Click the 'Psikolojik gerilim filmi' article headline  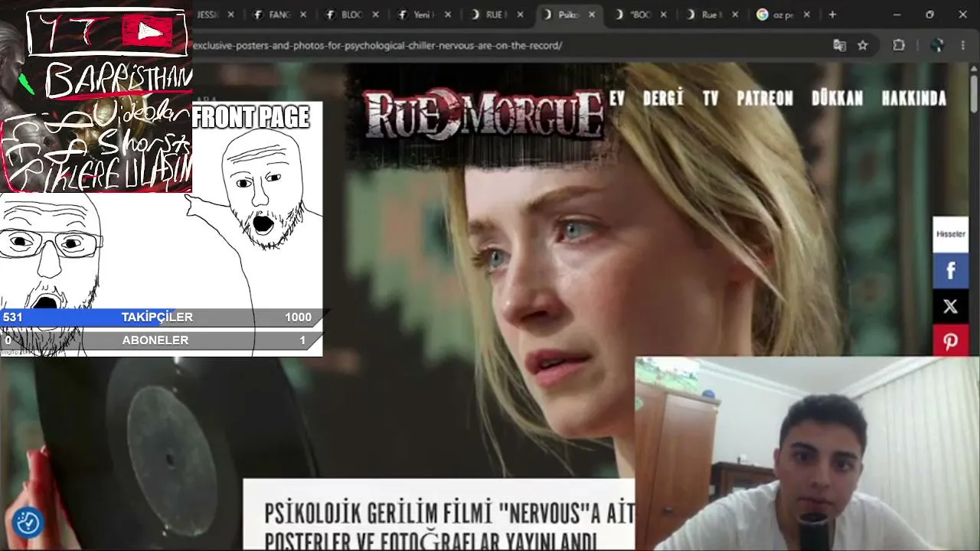tap(449, 525)
